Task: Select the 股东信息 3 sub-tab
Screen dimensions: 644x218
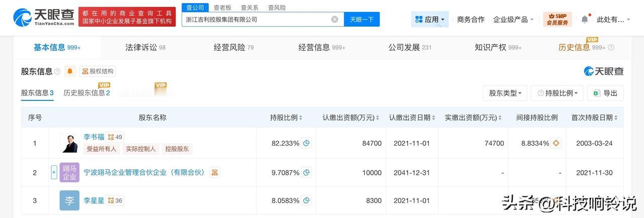Action: [37, 93]
